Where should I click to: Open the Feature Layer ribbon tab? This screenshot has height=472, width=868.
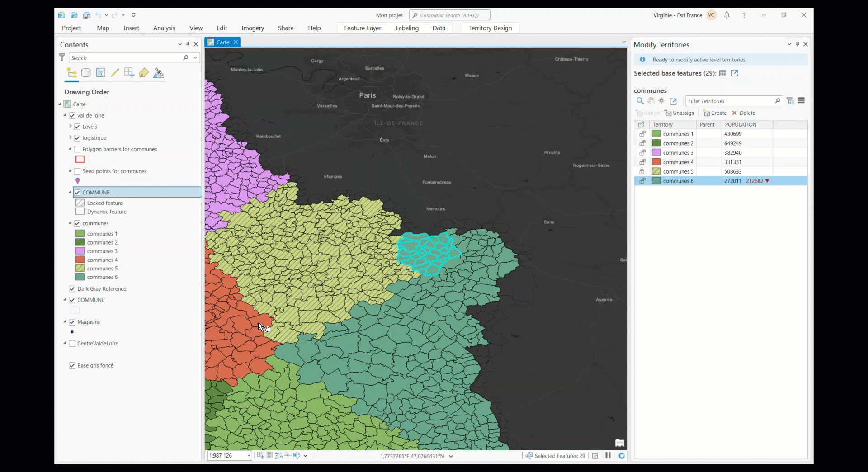click(363, 28)
